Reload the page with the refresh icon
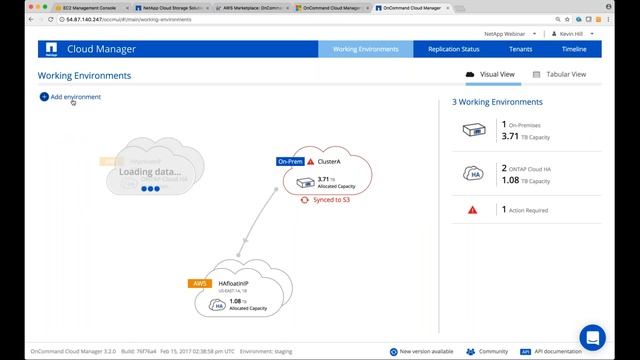Image resolution: width=640 pixels, height=360 pixels. click(x=51, y=19)
